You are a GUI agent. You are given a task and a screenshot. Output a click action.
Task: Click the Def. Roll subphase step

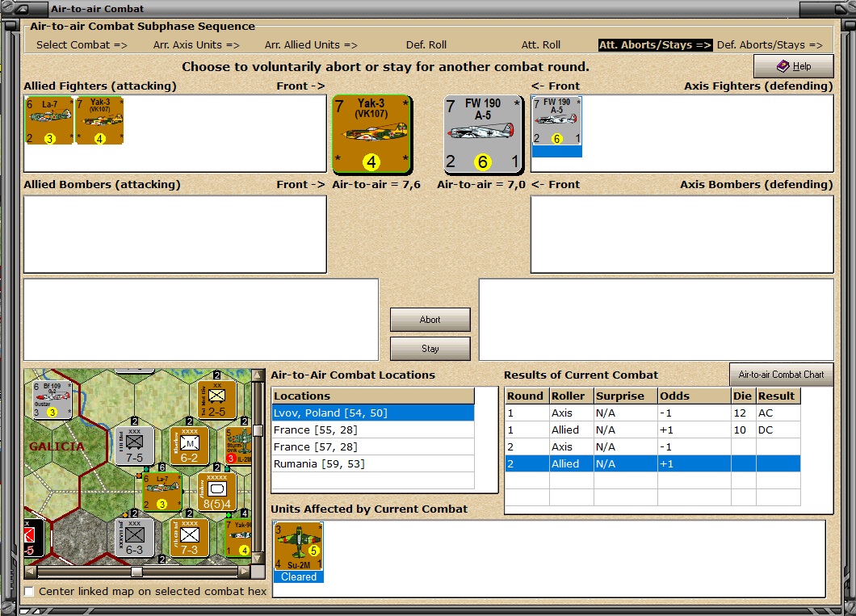pos(426,44)
